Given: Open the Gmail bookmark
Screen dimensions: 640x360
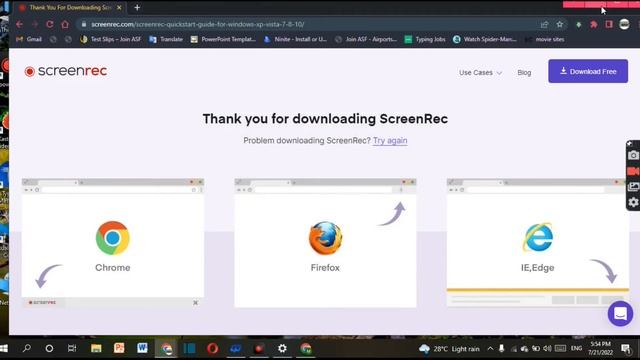Looking at the screenshot, I should coord(29,39).
